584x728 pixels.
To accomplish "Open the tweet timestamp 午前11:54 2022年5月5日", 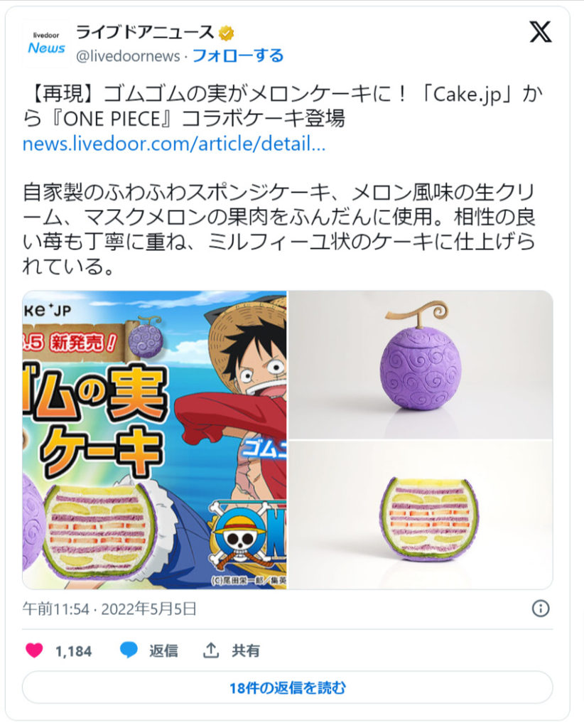I will [109, 609].
